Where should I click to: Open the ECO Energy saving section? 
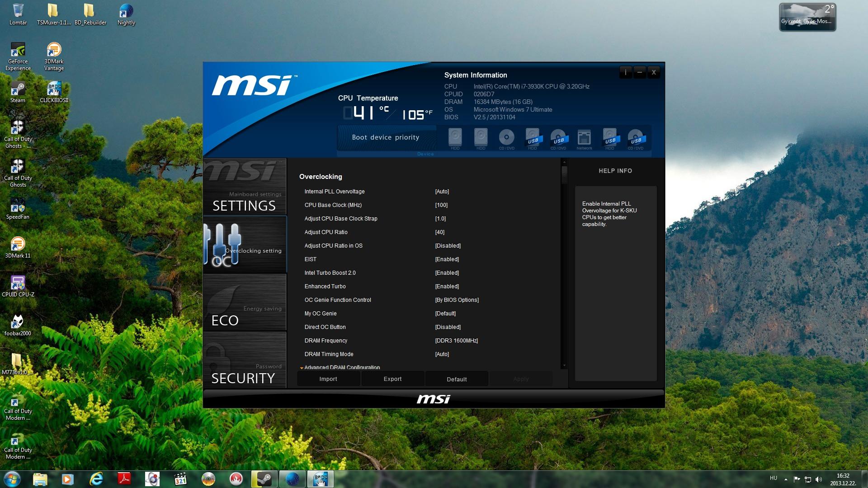tap(245, 302)
